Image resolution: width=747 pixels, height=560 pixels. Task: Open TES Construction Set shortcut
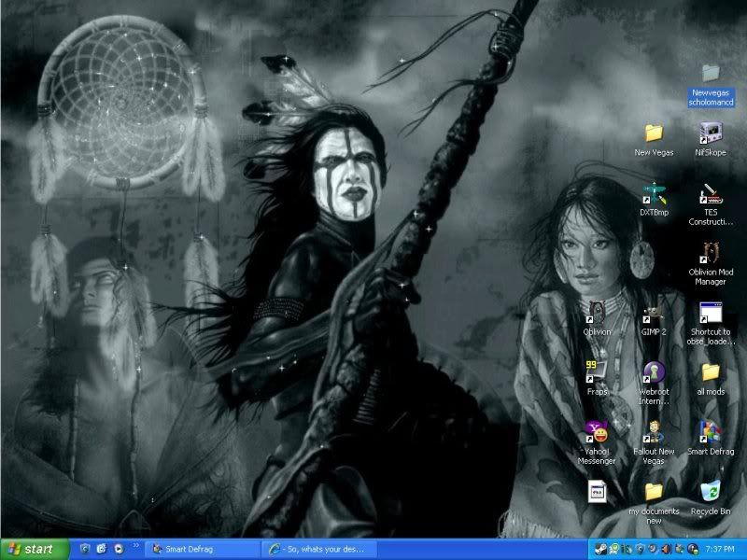(x=710, y=195)
